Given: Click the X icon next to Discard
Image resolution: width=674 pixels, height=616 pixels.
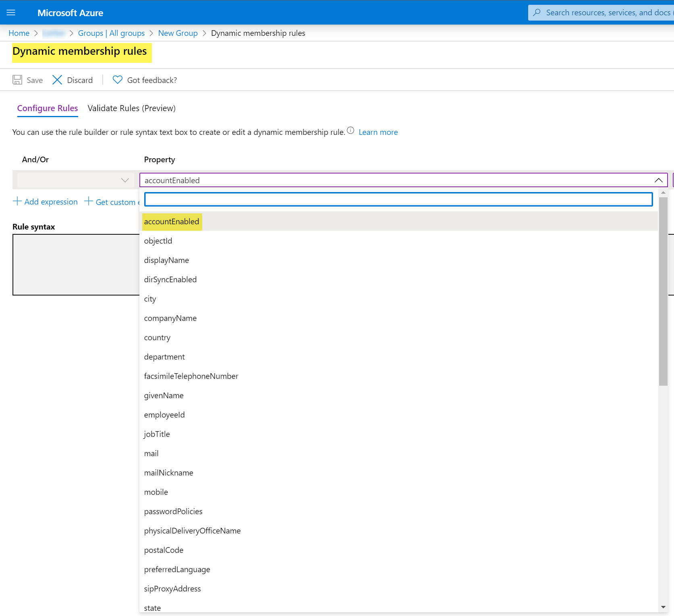Looking at the screenshot, I should pyautogui.click(x=57, y=80).
